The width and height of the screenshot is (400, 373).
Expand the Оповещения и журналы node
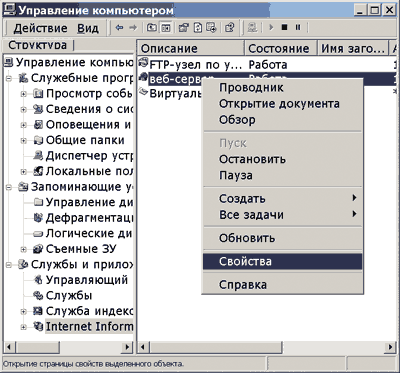point(24,125)
